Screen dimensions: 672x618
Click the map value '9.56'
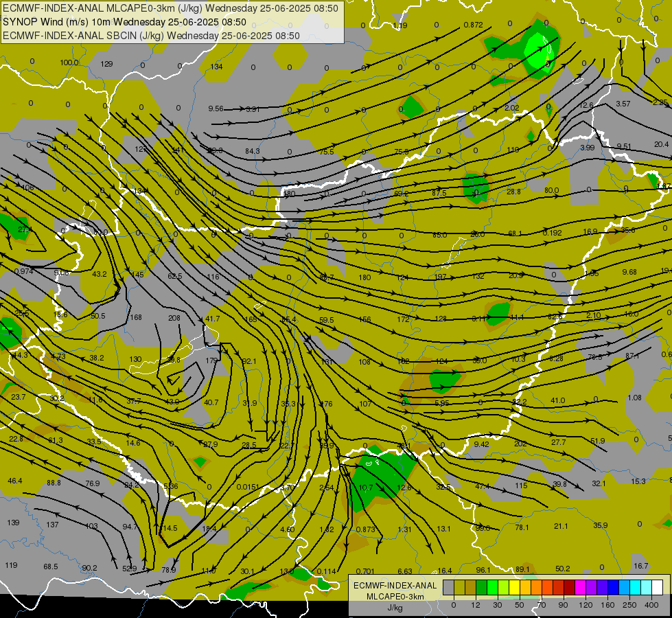[x=216, y=108]
